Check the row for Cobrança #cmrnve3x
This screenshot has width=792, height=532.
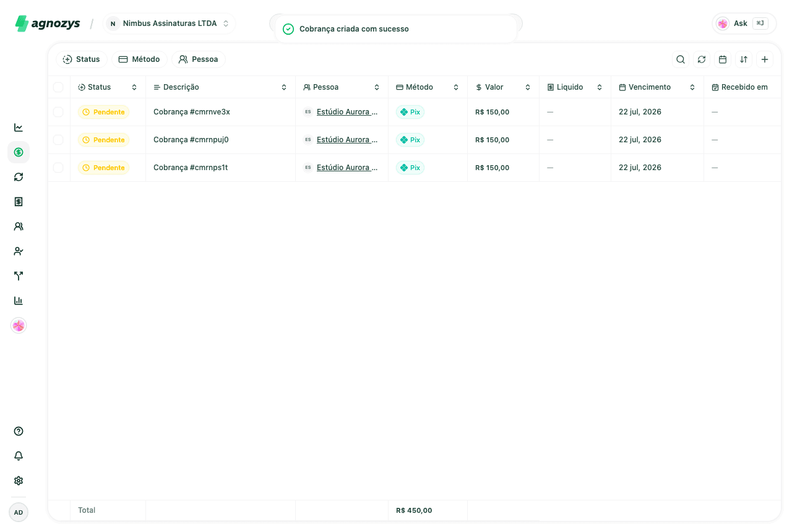tap(58, 112)
